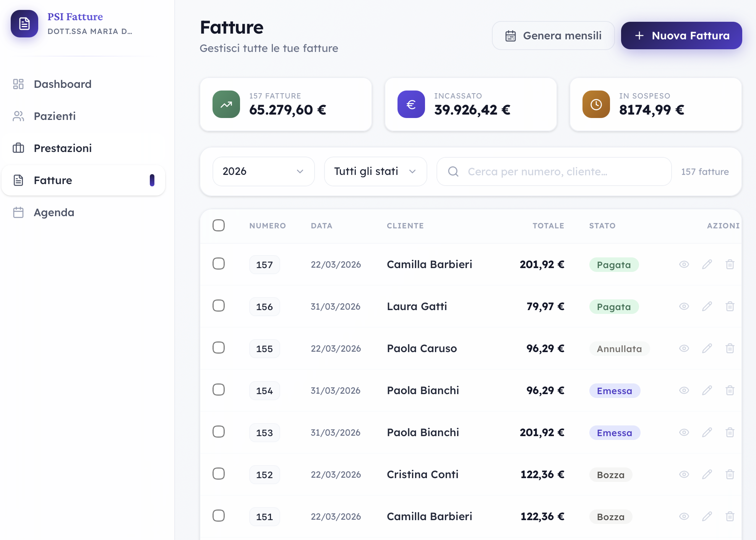Image resolution: width=756 pixels, height=540 pixels.
Task: Expand the Tutti gli stati filter
Action: pyautogui.click(x=375, y=171)
